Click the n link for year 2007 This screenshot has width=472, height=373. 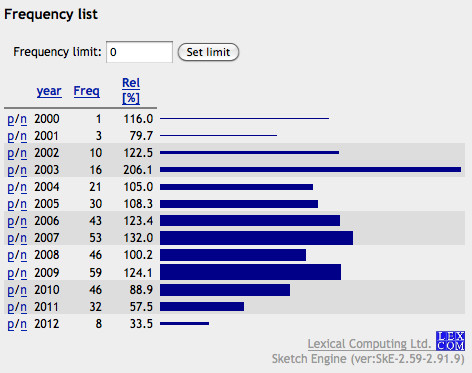point(23,238)
